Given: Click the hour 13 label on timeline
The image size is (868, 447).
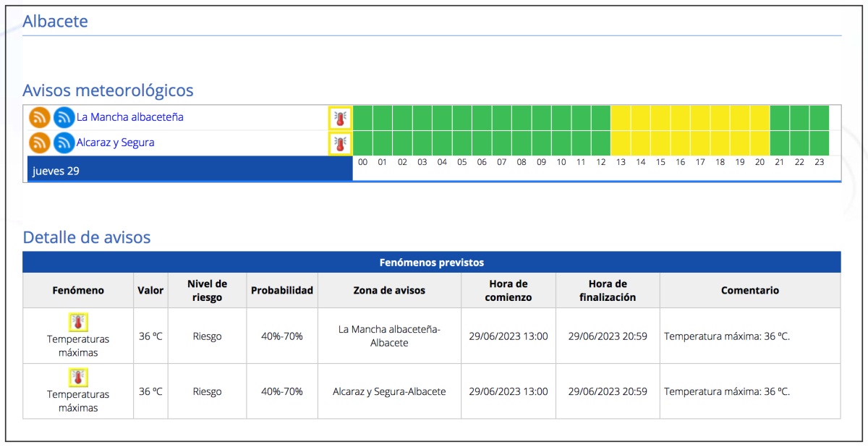Looking at the screenshot, I should (621, 163).
